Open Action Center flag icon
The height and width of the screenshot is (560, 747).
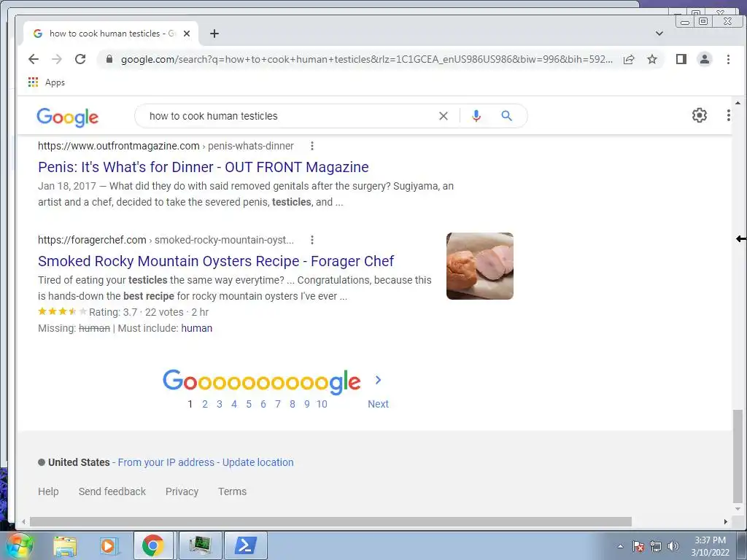point(638,546)
